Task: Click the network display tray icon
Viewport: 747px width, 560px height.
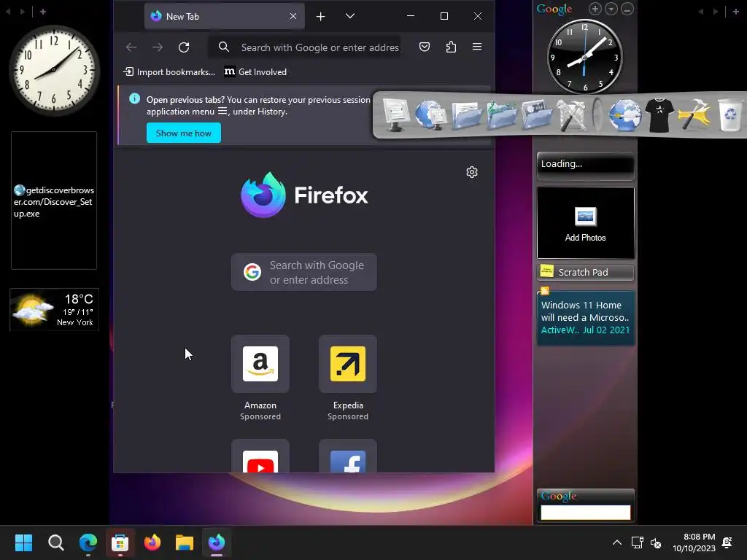Action: point(637,542)
